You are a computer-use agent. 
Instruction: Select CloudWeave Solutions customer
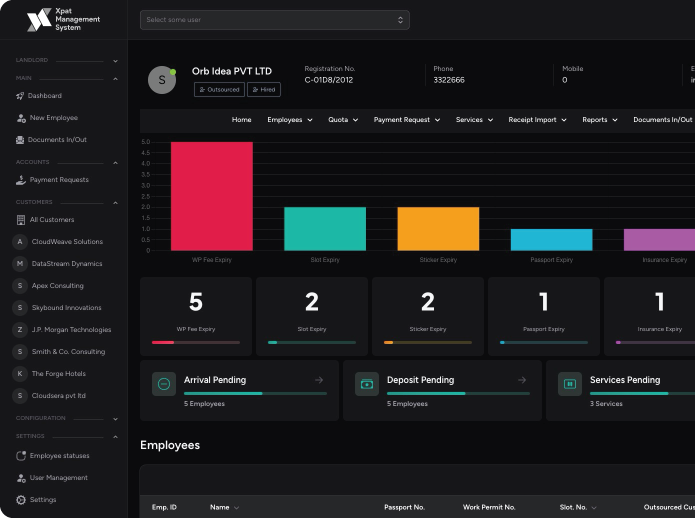pyautogui.click(x=66, y=242)
